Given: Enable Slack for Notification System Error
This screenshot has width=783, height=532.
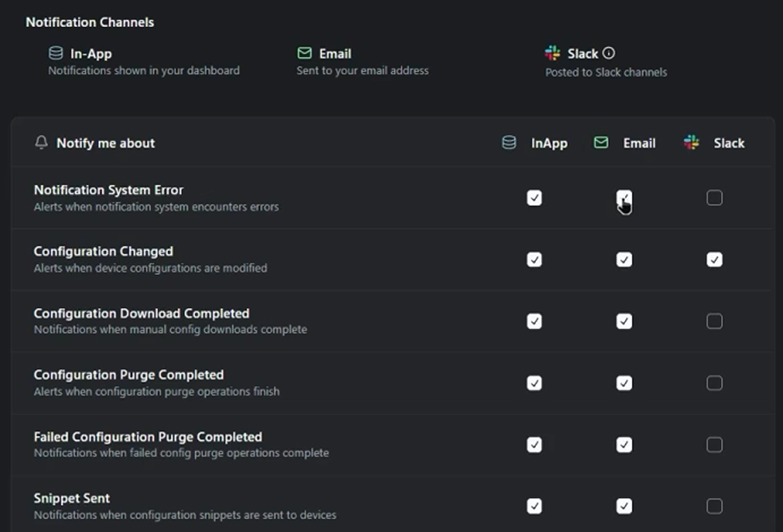Looking at the screenshot, I should (x=714, y=198).
